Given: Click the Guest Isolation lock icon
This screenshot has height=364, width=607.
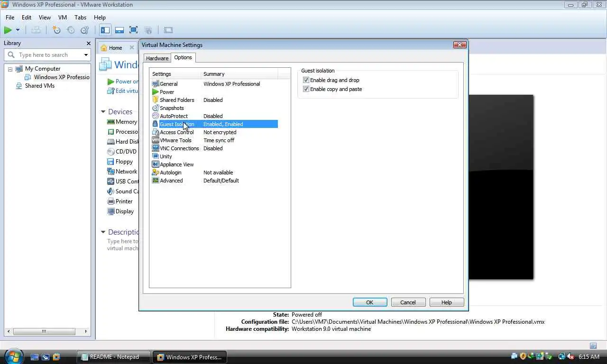Looking at the screenshot, I should [156, 124].
